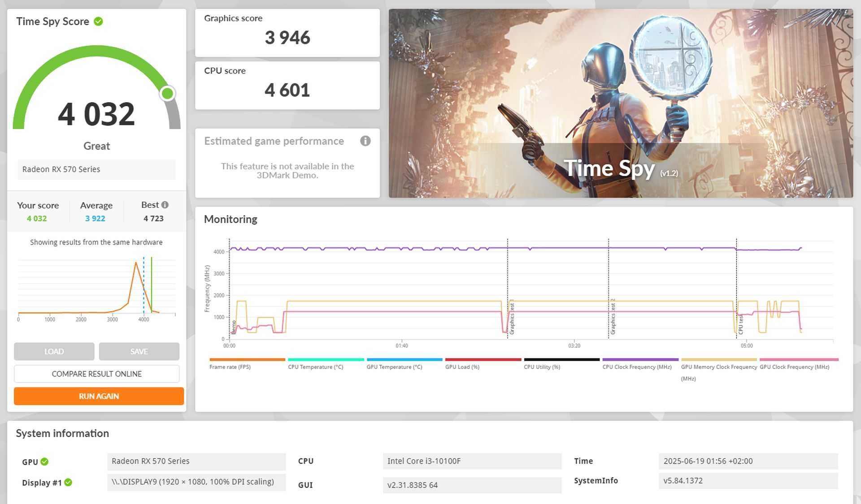
Task: Click the CPU score value 4 601
Action: click(x=287, y=90)
